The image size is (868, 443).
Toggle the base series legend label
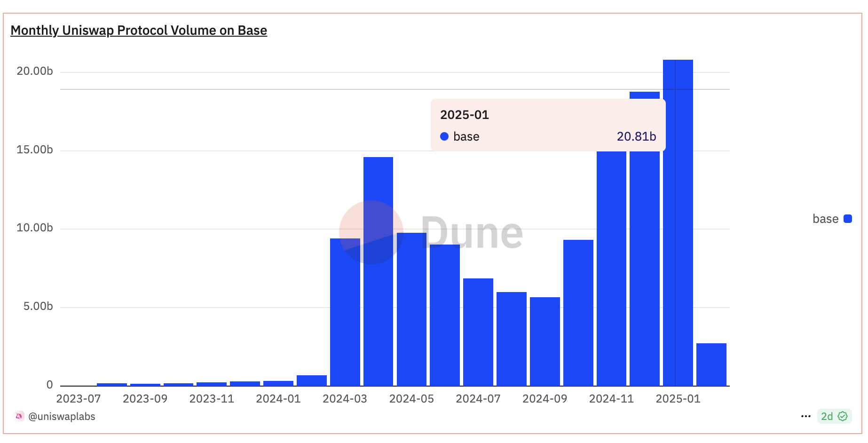point(825,219)
